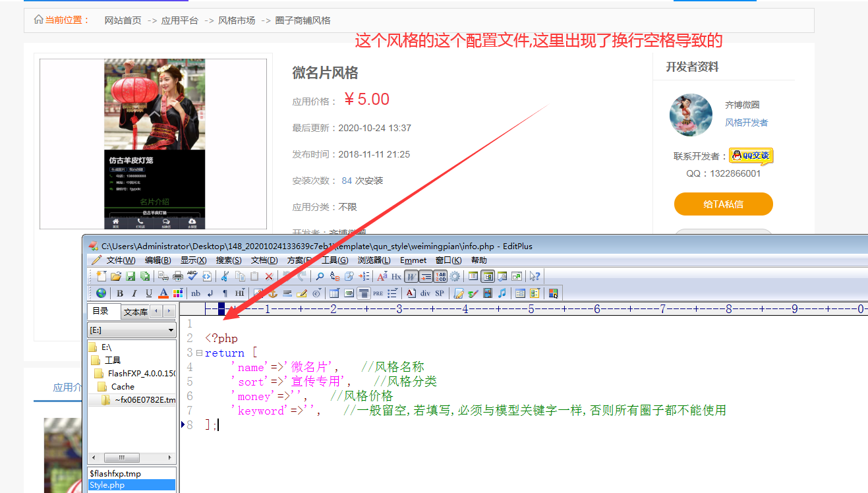This screenshot has height=493, width=868.
Task: Toggle Bold formatting button
Action: tap(120, 293)
